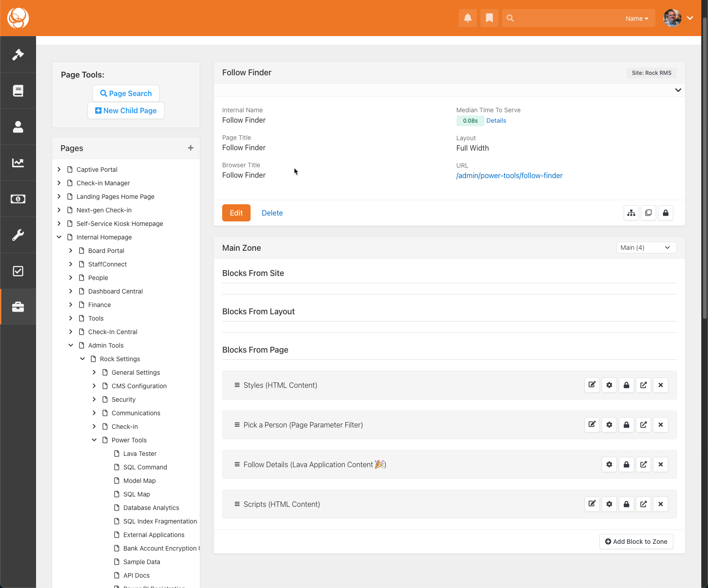Select SQL Command in the page tree
The width and height of the screenshot is (708, 588).
tap(145, 467)
